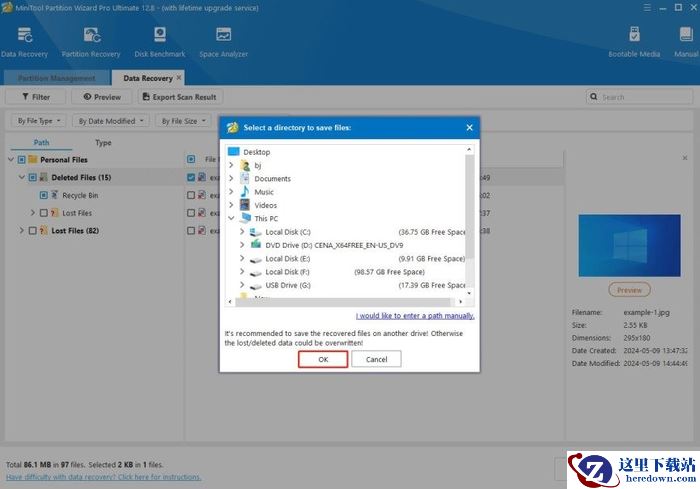
Task: Expand the Documents folder node
Action: click(231, 178)
